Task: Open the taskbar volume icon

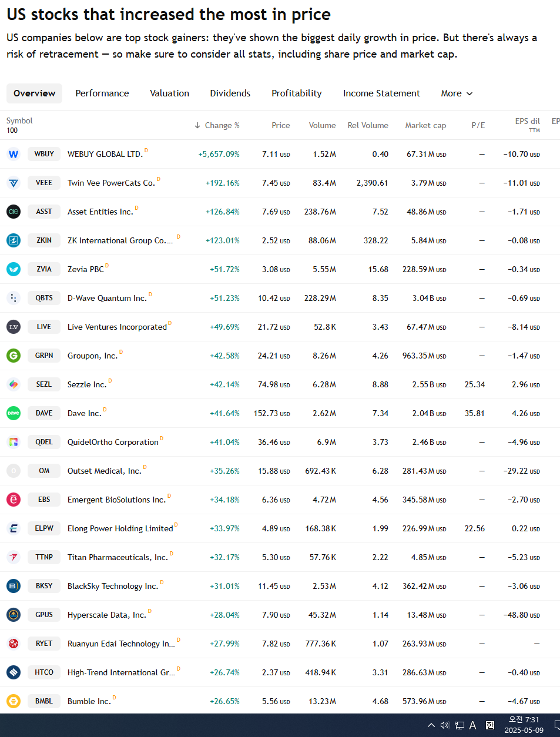Action: point(445,725)
